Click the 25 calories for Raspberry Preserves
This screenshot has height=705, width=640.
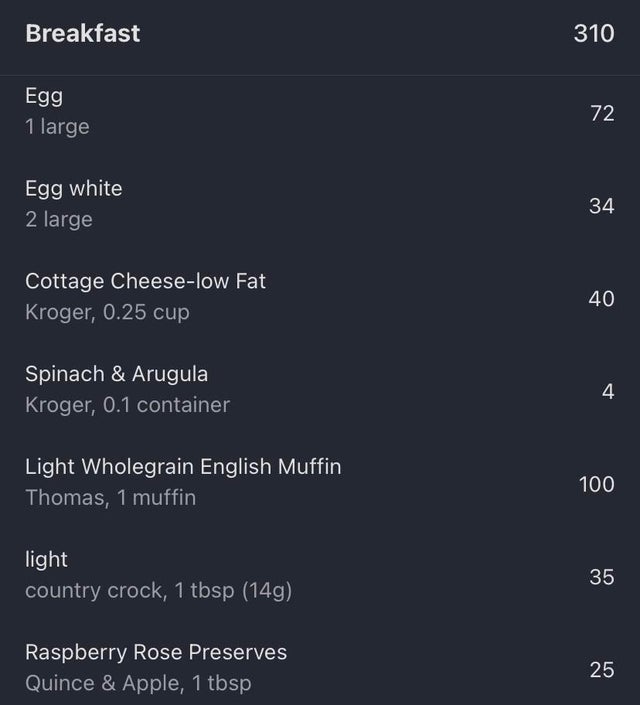coord(602,670)
